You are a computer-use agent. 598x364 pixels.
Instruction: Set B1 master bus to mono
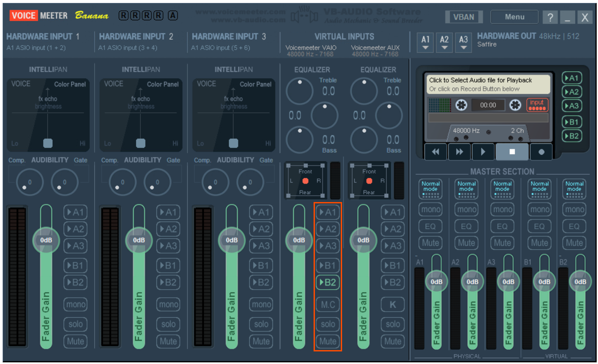tap(540, 209)
